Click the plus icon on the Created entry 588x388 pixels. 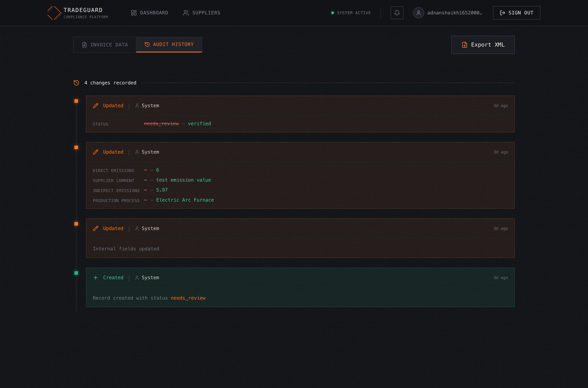96,277
